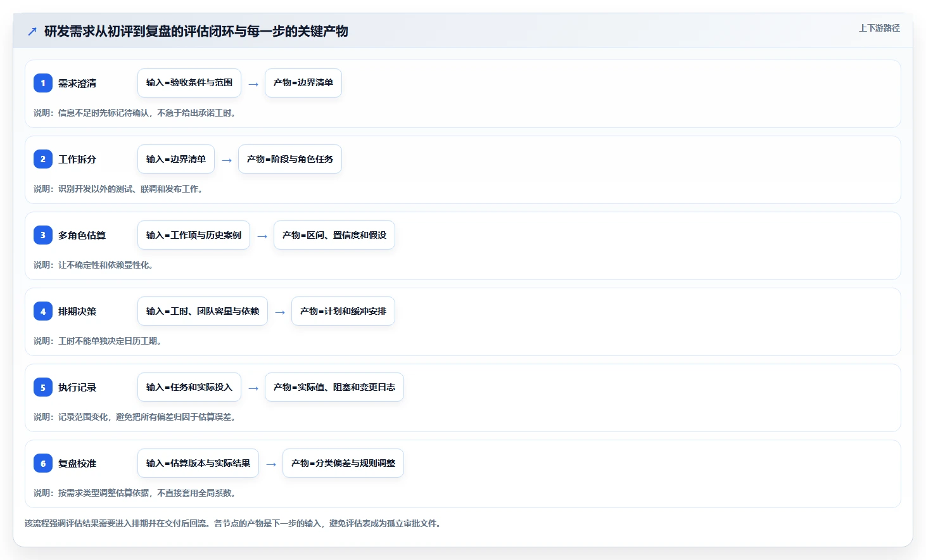This screenshot has width=926, height=560.
Task: Click the 输入=估算版本与实际结果 chip
Action: (x=198, y=463)
